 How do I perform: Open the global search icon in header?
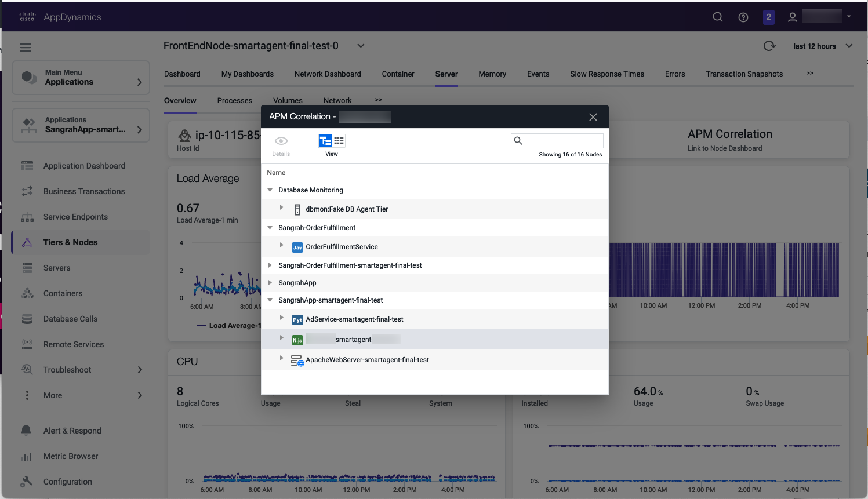(718, 17)
